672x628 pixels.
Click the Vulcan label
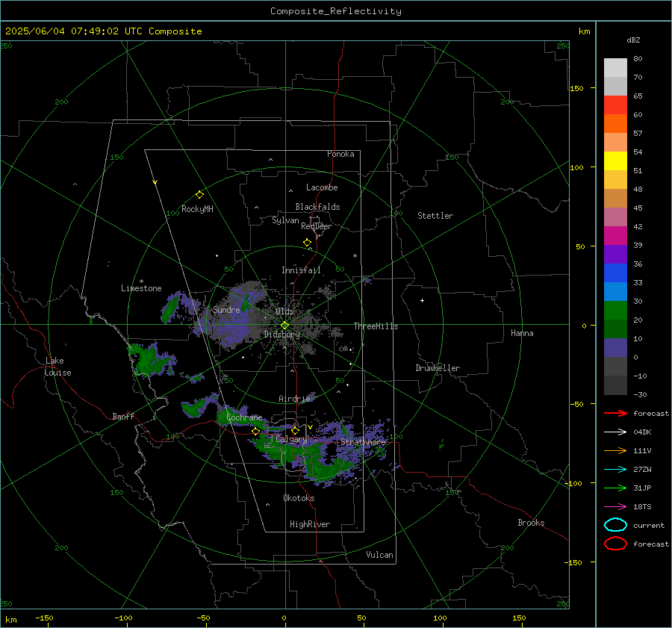click(x=380, y=555)
